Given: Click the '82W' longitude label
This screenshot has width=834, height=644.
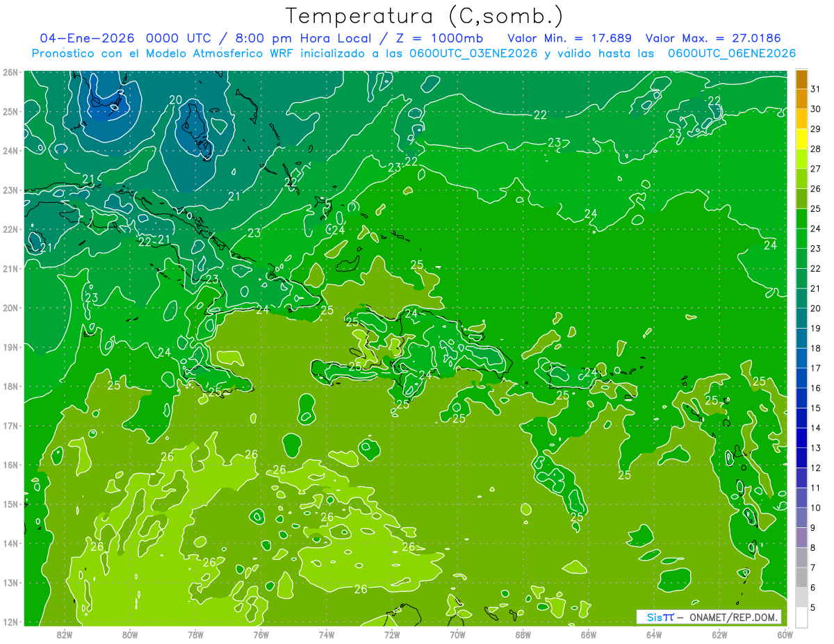Looking at the screenshot, I should 65,634.
